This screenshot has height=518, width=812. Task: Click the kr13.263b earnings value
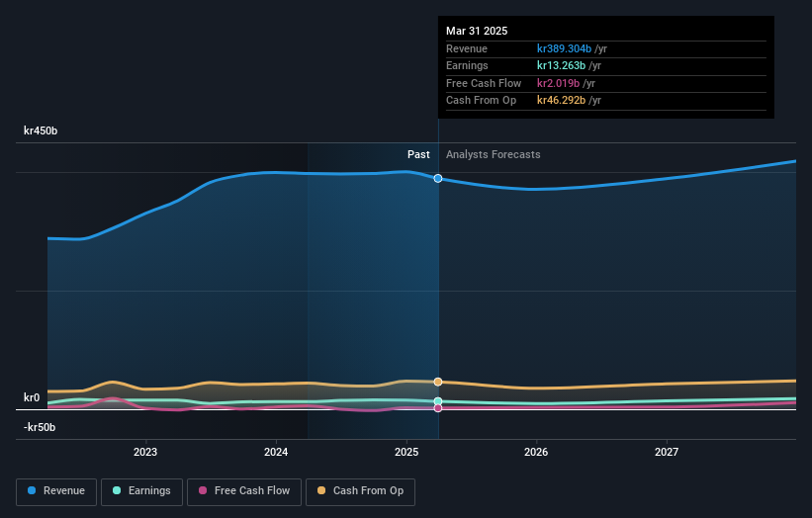coord(562,65)
